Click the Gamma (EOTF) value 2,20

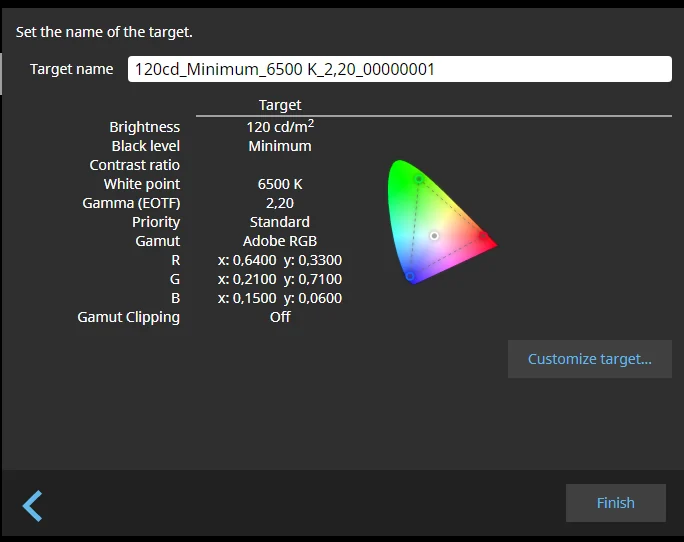(x=280, y=203)
